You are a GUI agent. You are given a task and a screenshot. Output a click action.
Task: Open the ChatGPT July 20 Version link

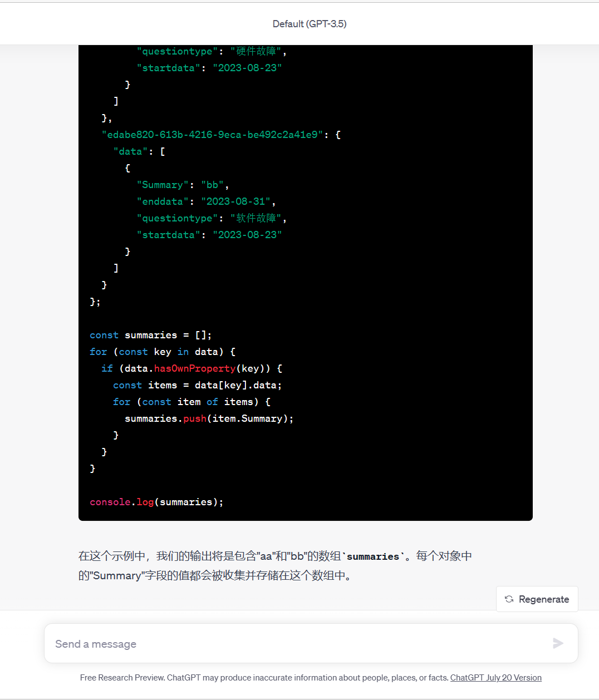coord(495,678)
